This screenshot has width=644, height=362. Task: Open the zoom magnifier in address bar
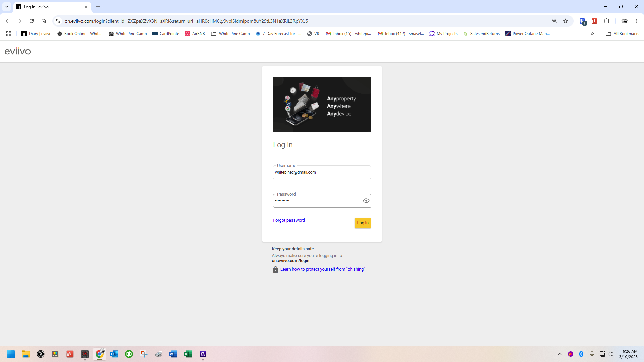(x=555, y=21)
